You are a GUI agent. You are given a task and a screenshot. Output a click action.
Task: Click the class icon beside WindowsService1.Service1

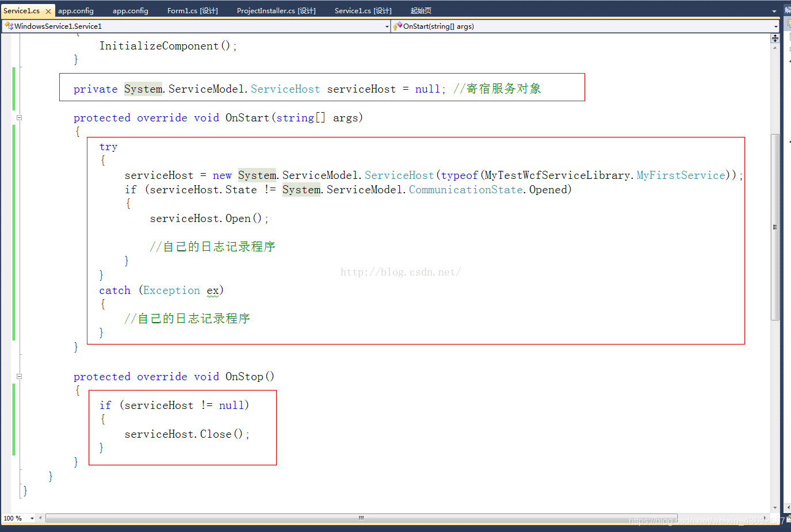9,26
